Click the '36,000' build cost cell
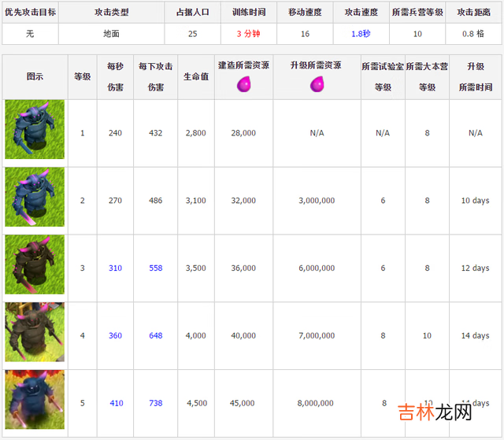This screenshot has height=440, width=504. pos(243,268)
